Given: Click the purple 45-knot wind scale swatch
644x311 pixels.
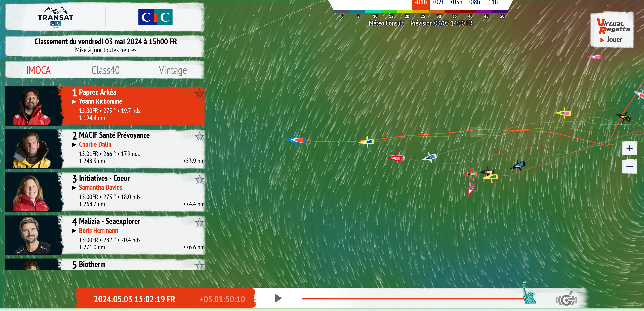Looking at the screenshot, I should click(x=484, y=12).
